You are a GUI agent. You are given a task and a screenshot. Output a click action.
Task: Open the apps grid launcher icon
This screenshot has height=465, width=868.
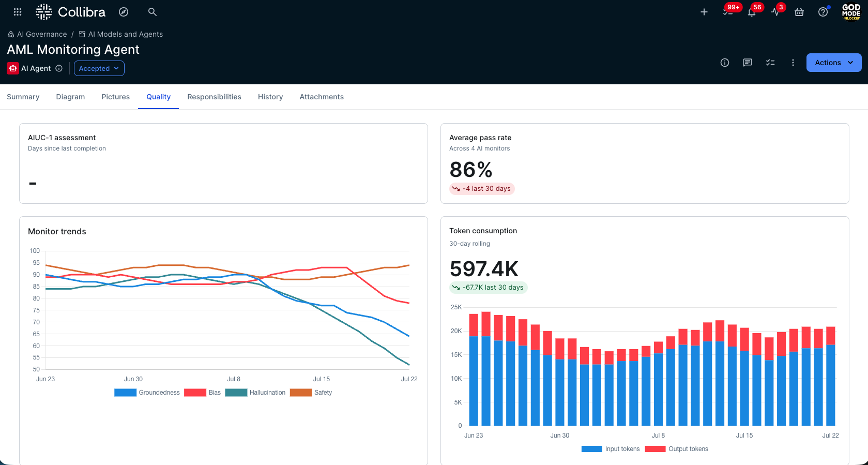pyautogui.click(x=18, y=12)
